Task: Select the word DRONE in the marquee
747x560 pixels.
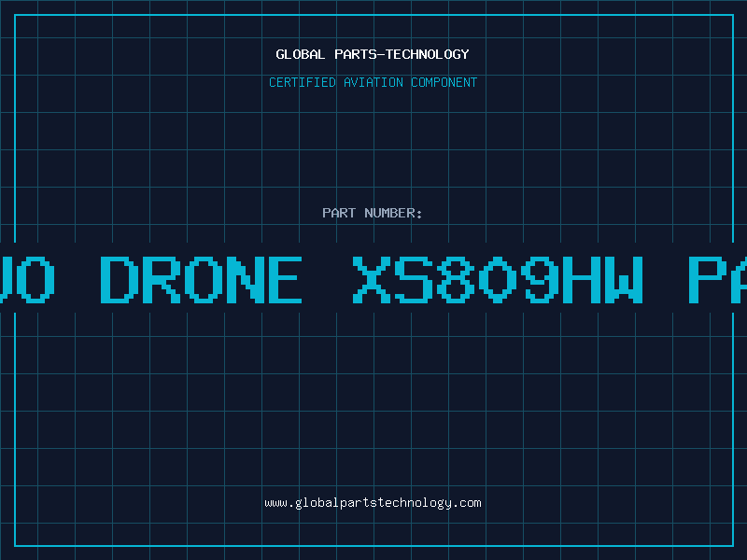Action: (x=202, y=279)
